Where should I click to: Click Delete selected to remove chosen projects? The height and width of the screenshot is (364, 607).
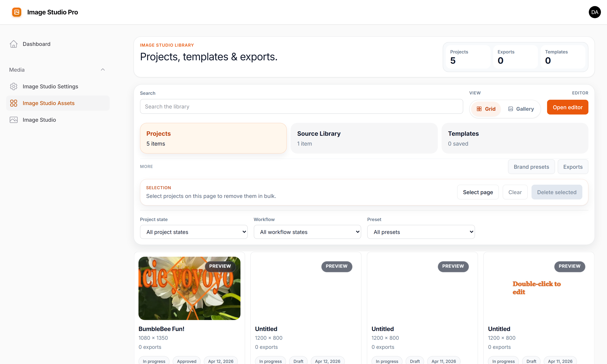pos(557,192)
